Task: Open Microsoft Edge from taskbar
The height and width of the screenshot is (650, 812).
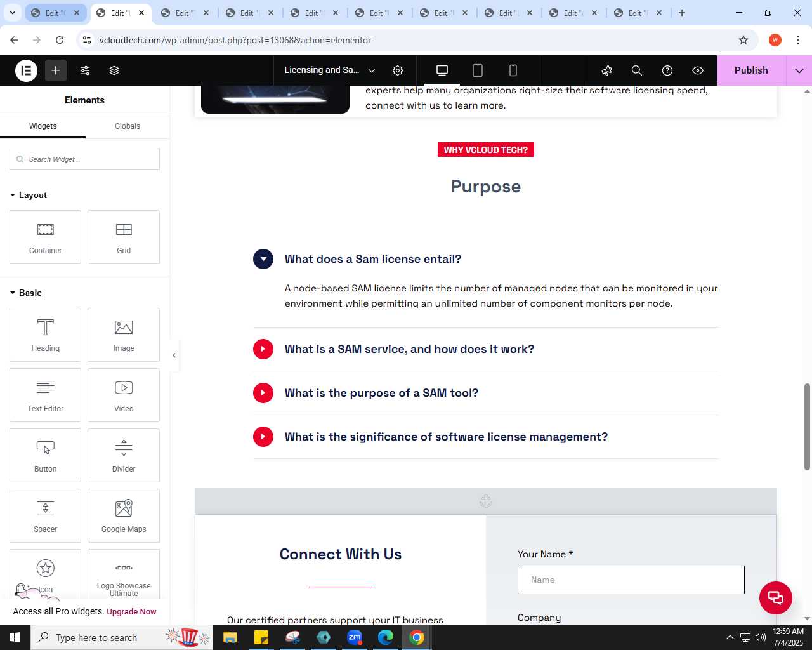Action: (x=386, y=637)
